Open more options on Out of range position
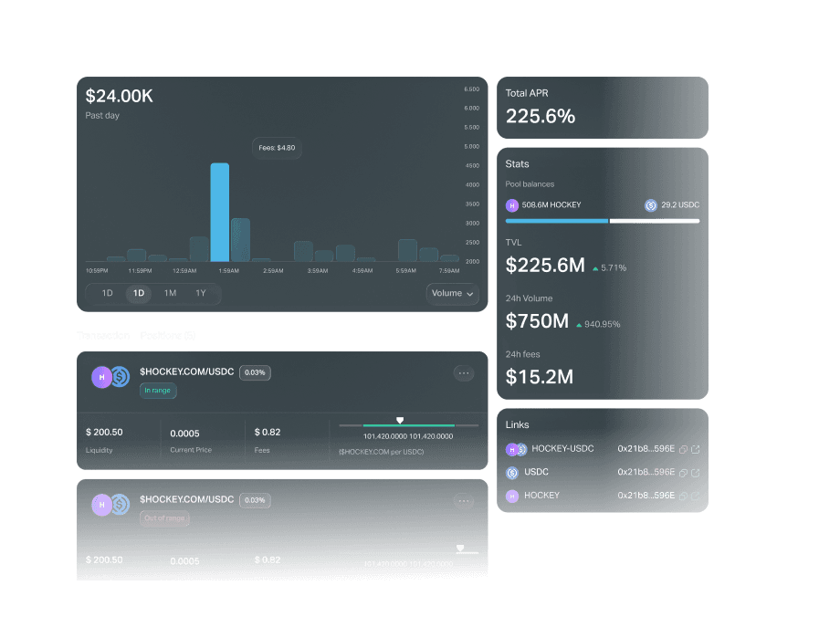Viewport: 840px width, 617px height. (464, 501)
